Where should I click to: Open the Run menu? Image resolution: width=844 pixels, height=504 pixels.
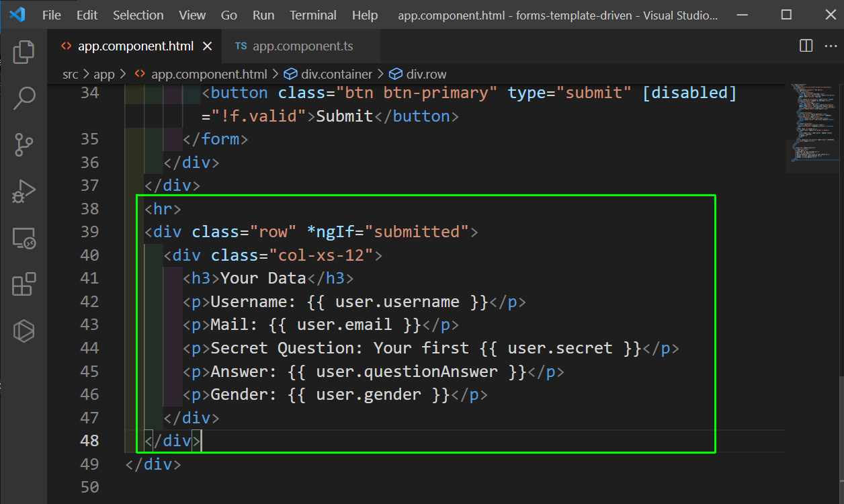click(263, 15)
